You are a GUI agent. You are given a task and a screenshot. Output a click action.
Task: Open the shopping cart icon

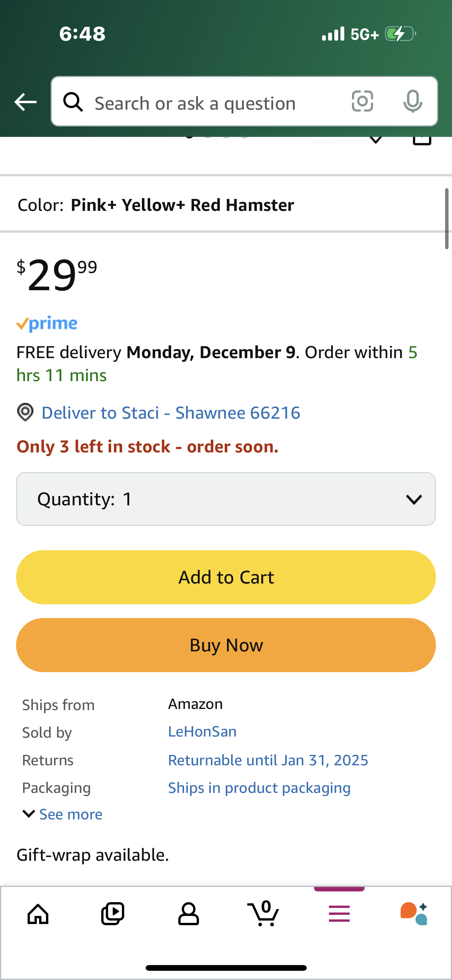tap(263, 913)
